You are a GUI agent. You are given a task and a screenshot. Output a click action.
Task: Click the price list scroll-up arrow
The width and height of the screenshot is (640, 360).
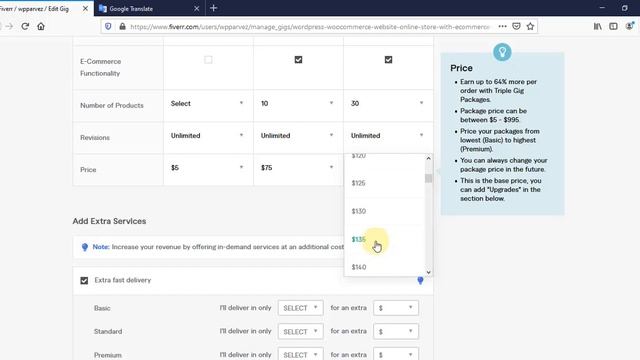[428, 158]
